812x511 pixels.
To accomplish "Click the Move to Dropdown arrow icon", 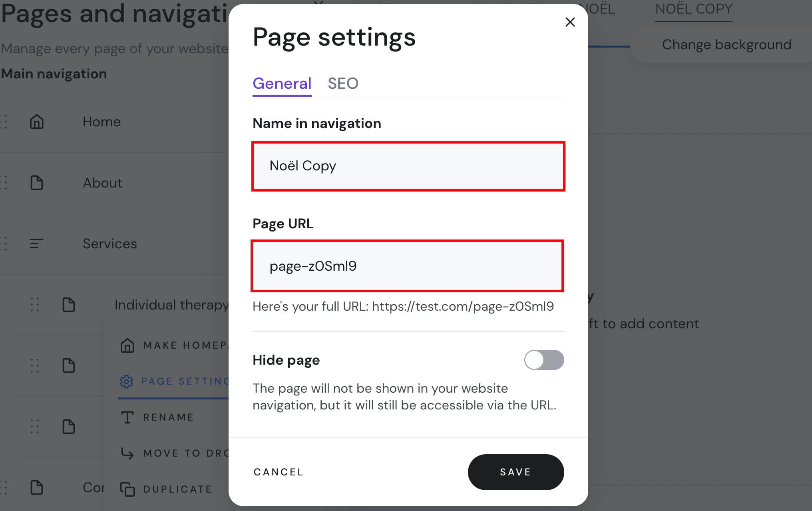I will coord(127,453).
